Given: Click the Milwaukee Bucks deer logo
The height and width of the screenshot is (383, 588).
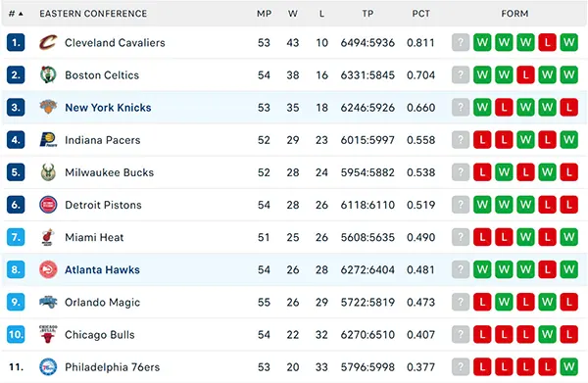Looking at the screenshot, I should 48,172.
